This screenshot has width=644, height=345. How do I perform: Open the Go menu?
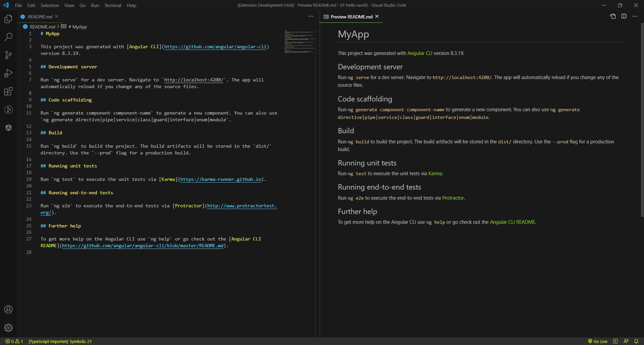pos(83,5)
